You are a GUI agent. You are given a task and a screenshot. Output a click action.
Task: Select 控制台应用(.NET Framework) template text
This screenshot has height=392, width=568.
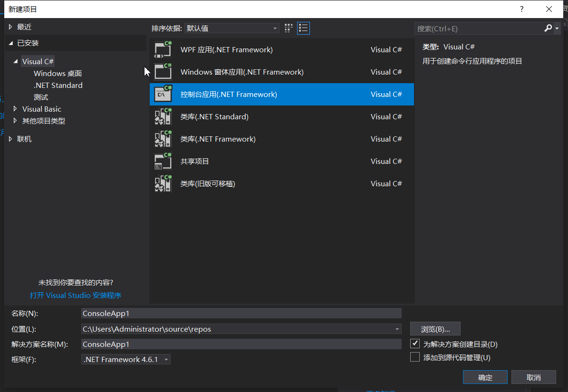pyautogui.click(x=229, y=95)
